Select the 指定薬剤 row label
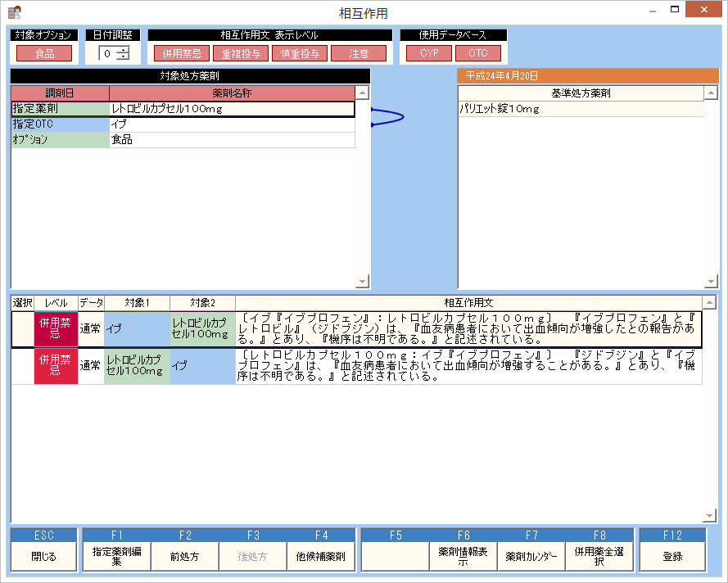 click(61, 109)
